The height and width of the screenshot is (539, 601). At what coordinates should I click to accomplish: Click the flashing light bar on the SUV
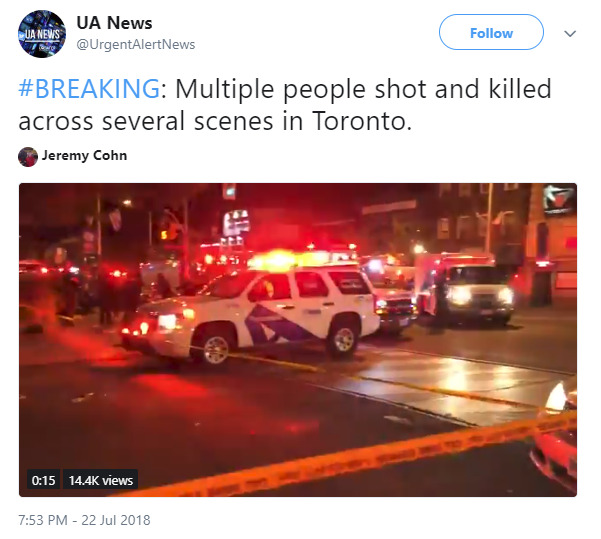[291, 260]
